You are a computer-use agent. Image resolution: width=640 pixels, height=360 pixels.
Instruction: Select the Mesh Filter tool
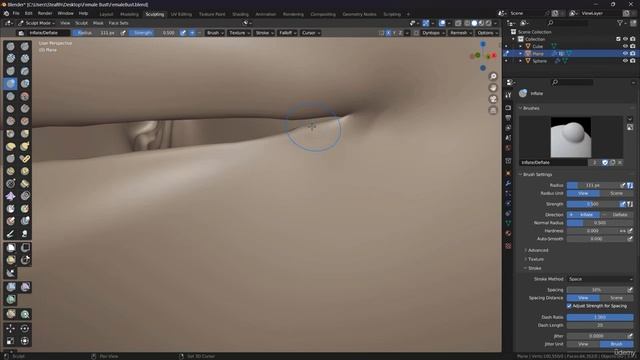pyautogui.click(x=11, y=287)
